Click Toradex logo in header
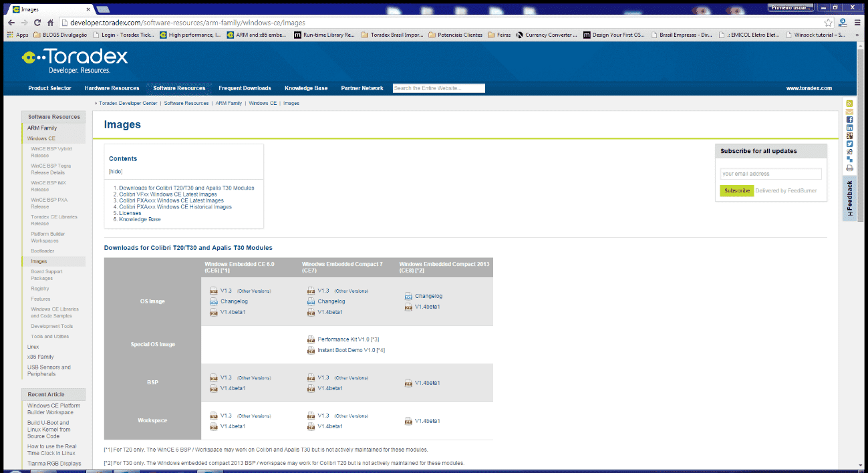 74,60
